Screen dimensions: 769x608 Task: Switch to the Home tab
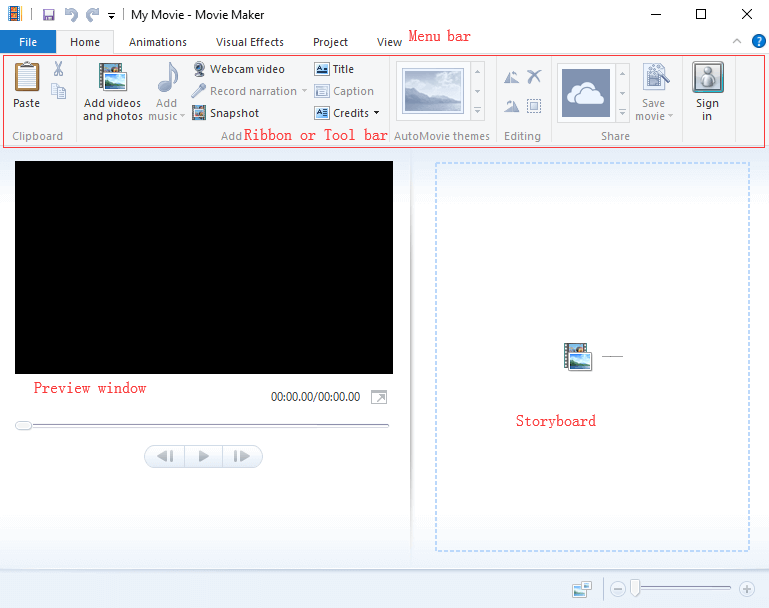click(85, 42)
